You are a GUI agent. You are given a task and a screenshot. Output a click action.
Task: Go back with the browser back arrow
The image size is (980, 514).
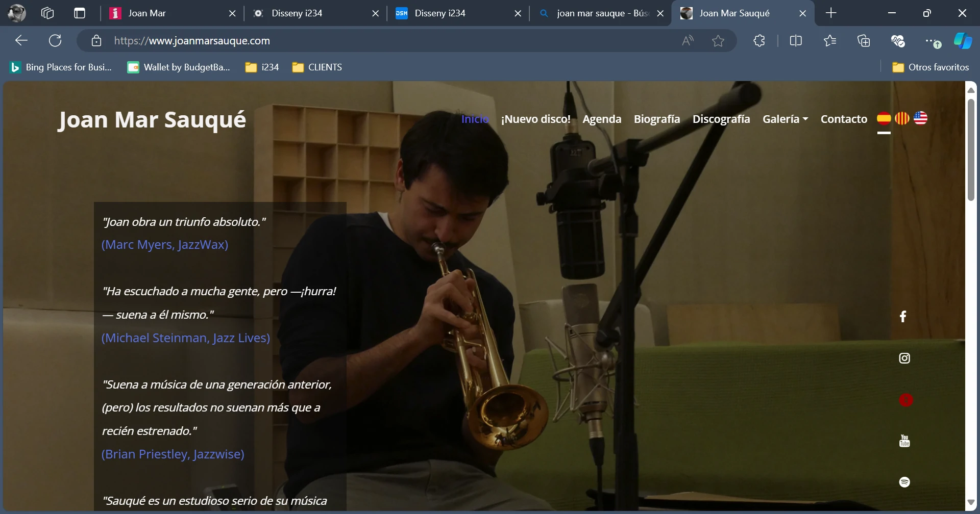click(x=21, y=41)
